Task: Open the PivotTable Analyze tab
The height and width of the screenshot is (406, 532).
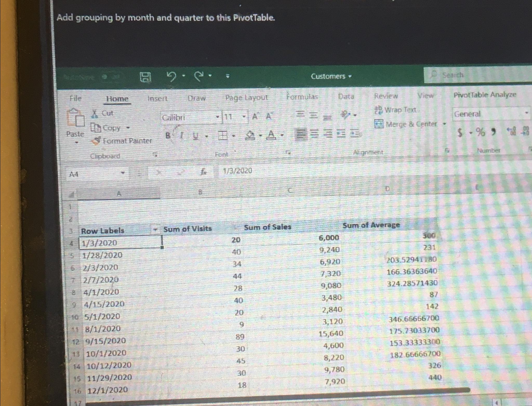Action: point(484,95)
